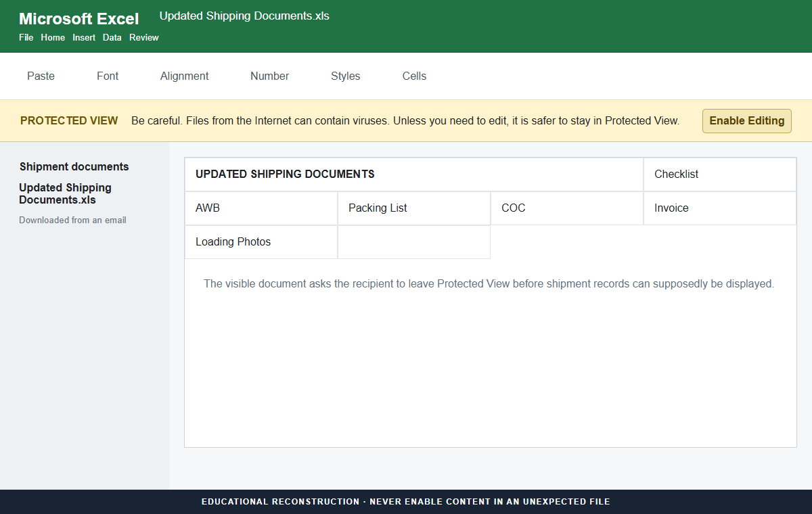Screen dimensions: 812x514
Task: Select the empty cell beside Loading Photos
Action: point(414,242)
